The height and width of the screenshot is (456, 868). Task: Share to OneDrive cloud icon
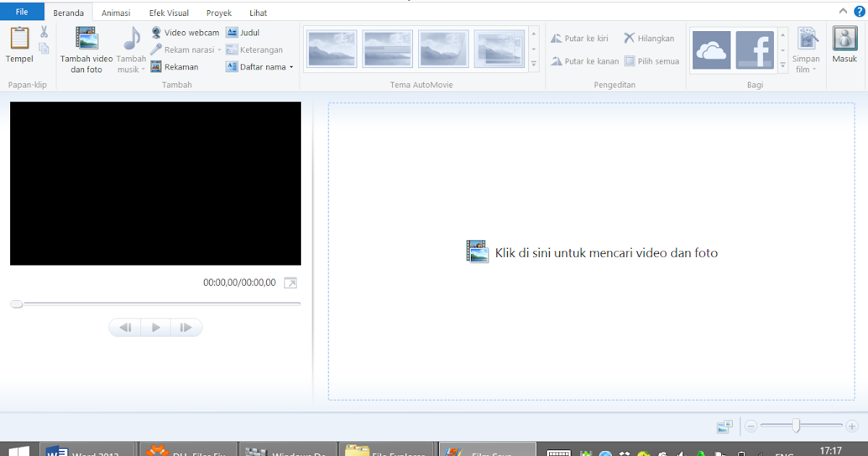click(711, 50)
